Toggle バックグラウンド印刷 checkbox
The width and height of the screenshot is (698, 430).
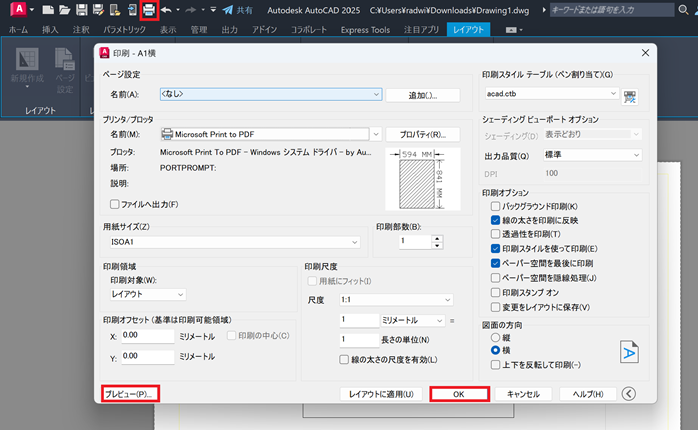[x=495, y=206]
